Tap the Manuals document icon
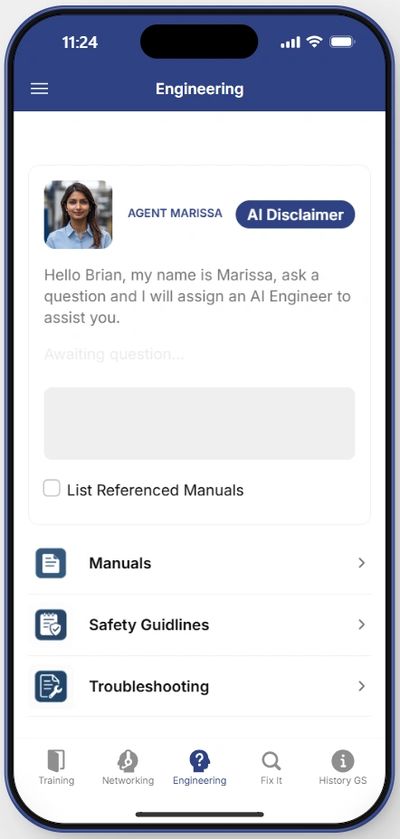Screen dimensions: 400x839 click(x=51, y=563)
